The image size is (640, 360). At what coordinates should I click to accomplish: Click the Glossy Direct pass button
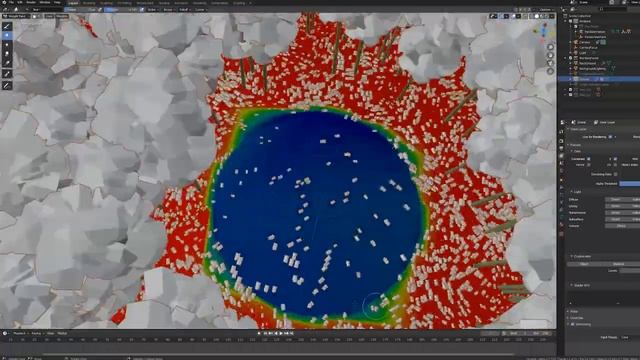click(616, 206)
